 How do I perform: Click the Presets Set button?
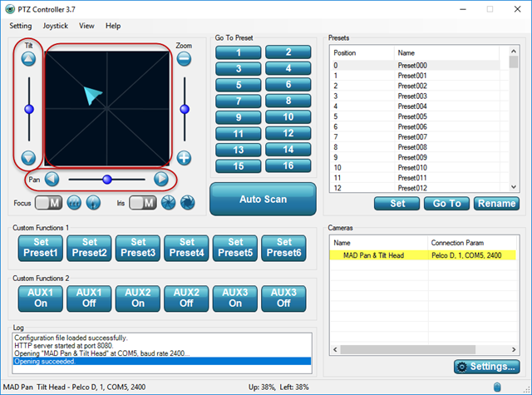(397, 204)
